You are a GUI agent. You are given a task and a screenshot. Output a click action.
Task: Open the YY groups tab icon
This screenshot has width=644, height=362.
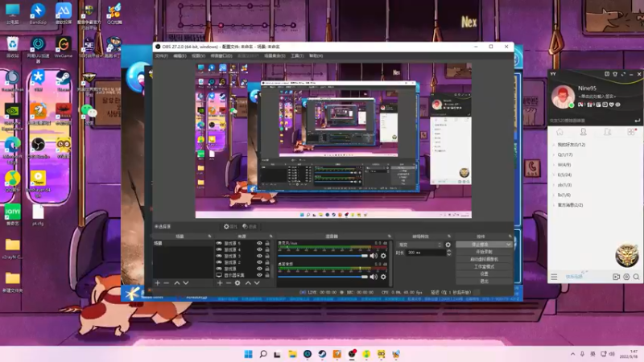point(607,132)
